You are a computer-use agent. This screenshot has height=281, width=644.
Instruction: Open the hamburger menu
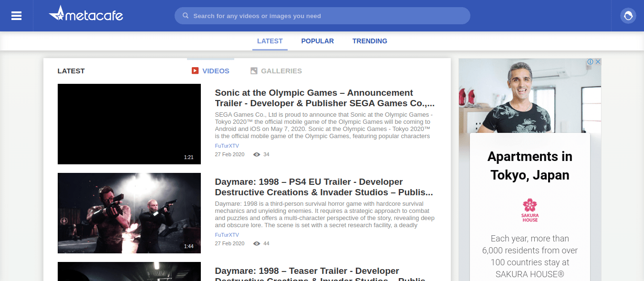16,16
